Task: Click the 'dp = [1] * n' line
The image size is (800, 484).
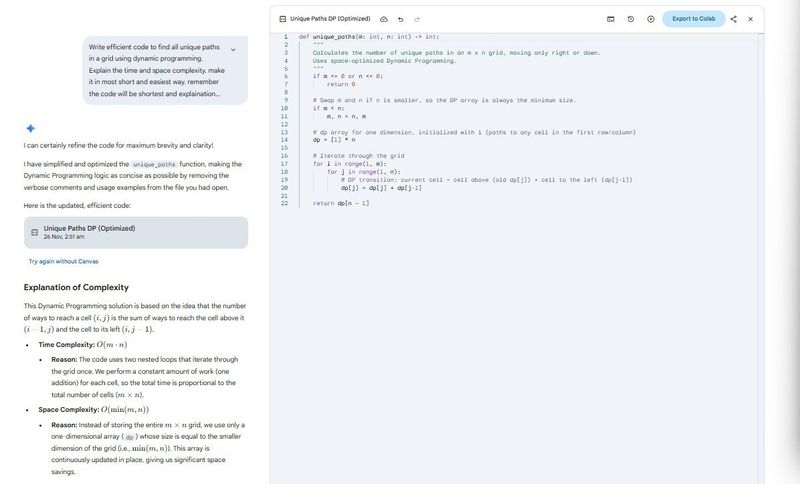Action: [x=334, y=140]
